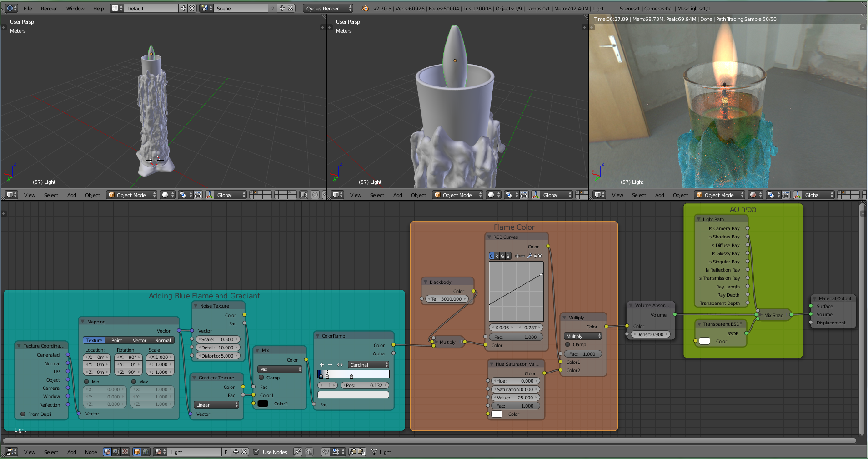This screenshot has height=459, width=868.
Task: Enable Clamp checkbox in the Mix node
Action: click(261, 378)
